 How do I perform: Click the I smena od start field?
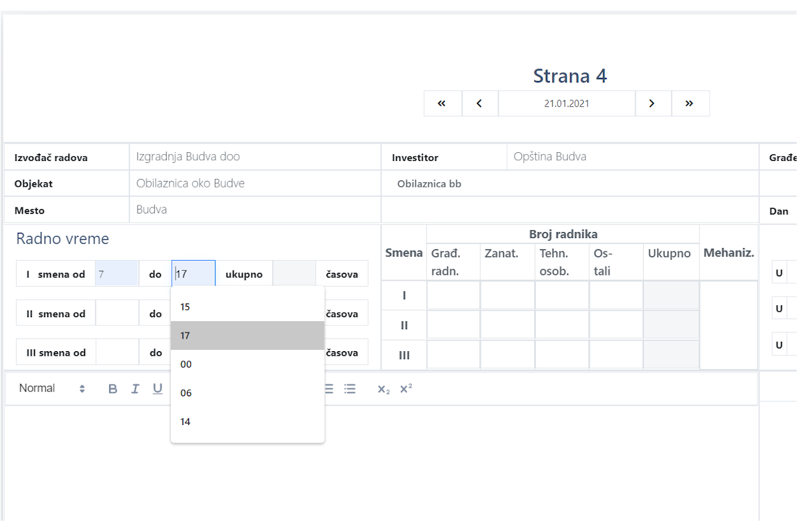coord(117,274)
